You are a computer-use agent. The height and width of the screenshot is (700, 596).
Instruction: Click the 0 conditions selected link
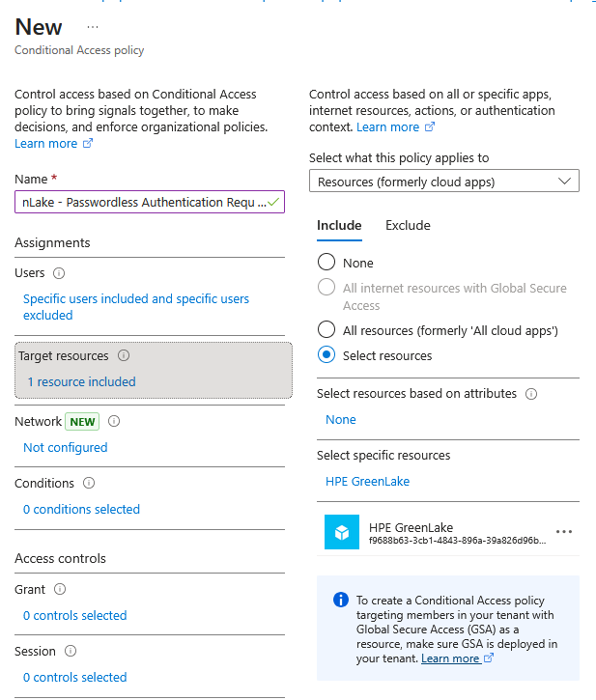(81, 509)
